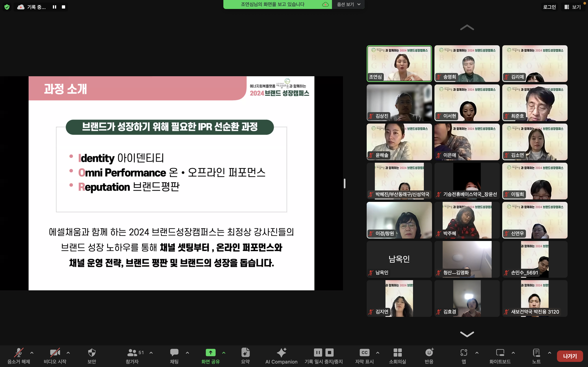Viewport: 588px width, 367px height.
Task: Expand the chat options chevron
Action: click(x=187, y=353)
